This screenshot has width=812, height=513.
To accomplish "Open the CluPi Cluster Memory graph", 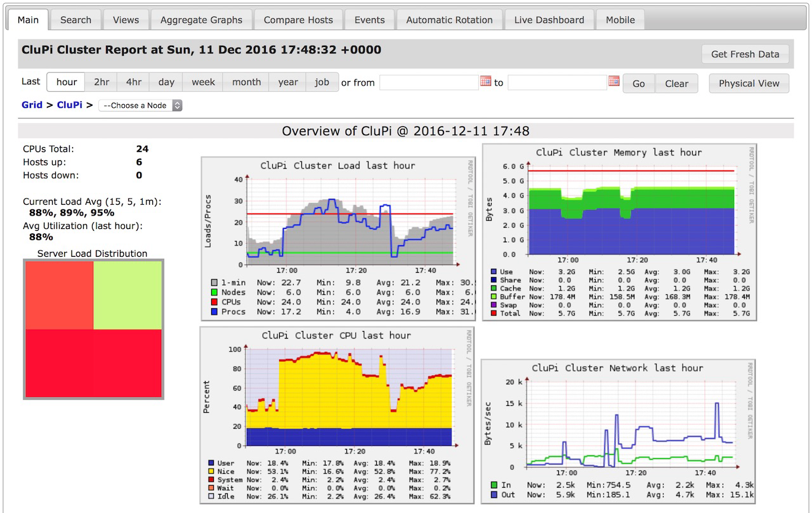I will (x=619, y=232).
